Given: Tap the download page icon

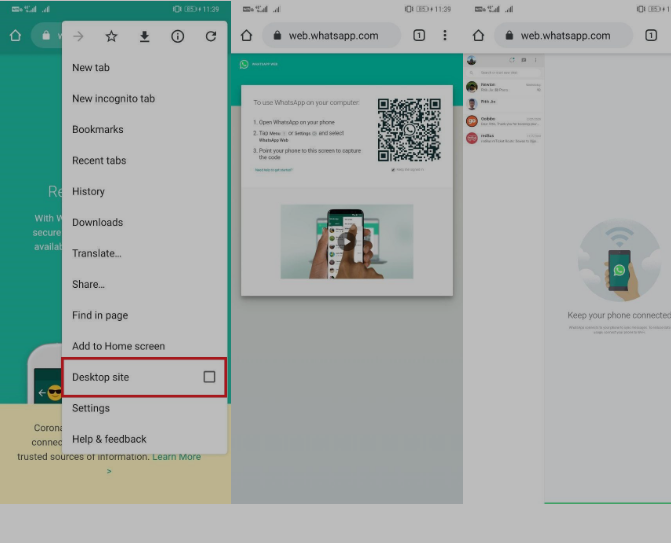Looking at the screenshot, I should pyautogui.click(x=145, y=36).
